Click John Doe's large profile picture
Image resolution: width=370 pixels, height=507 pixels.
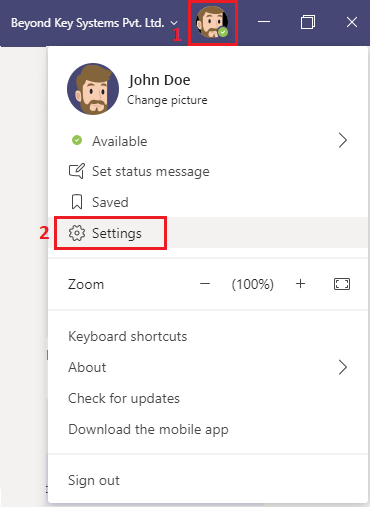click(93, 89)
